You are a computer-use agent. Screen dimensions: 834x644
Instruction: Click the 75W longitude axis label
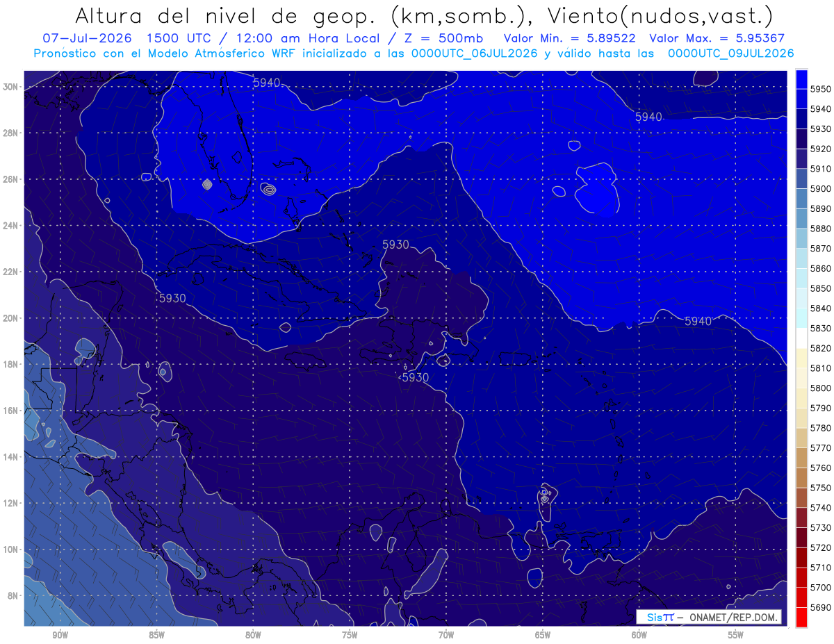pos(350,635)
